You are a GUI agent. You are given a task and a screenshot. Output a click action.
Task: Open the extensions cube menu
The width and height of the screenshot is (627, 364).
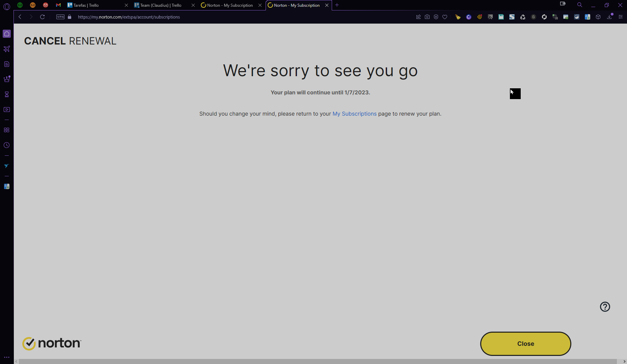tap(598, 17)
